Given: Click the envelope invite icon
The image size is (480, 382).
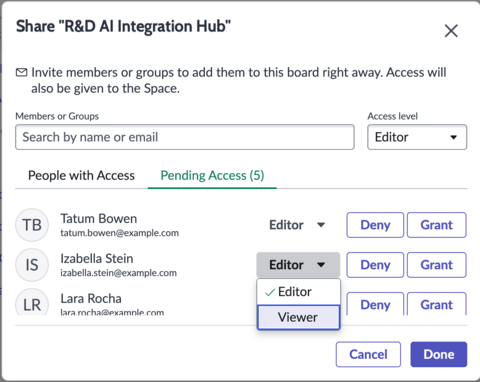Looking at the screenshot, I should [x=22, y=72].
